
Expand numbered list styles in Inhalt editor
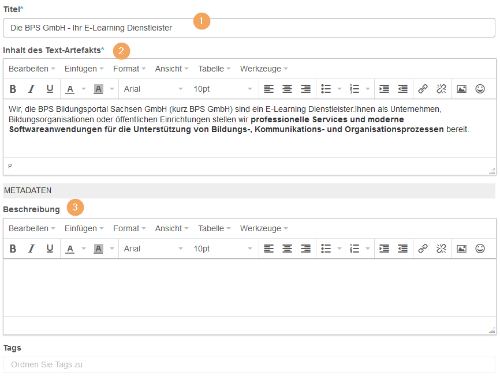(x=368, y=89)
